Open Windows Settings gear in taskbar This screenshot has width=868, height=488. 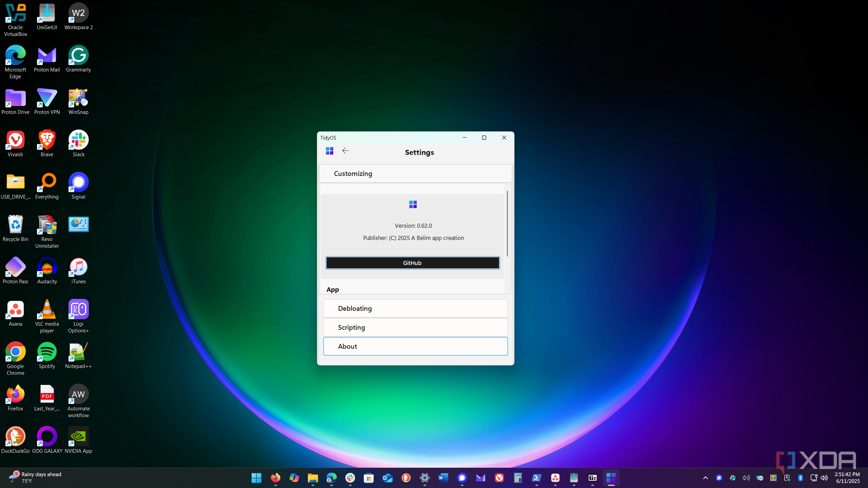click(425, 478)
